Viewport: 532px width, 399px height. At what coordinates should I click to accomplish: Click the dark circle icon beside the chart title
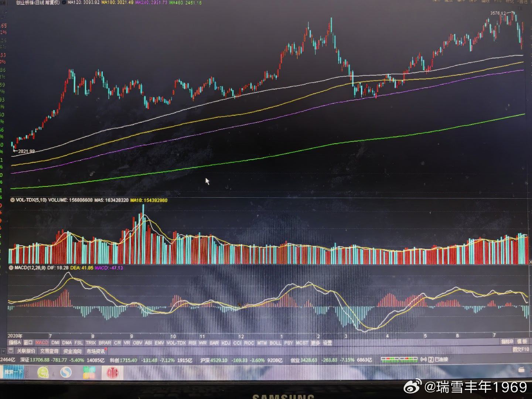click(x=64, y=3)
